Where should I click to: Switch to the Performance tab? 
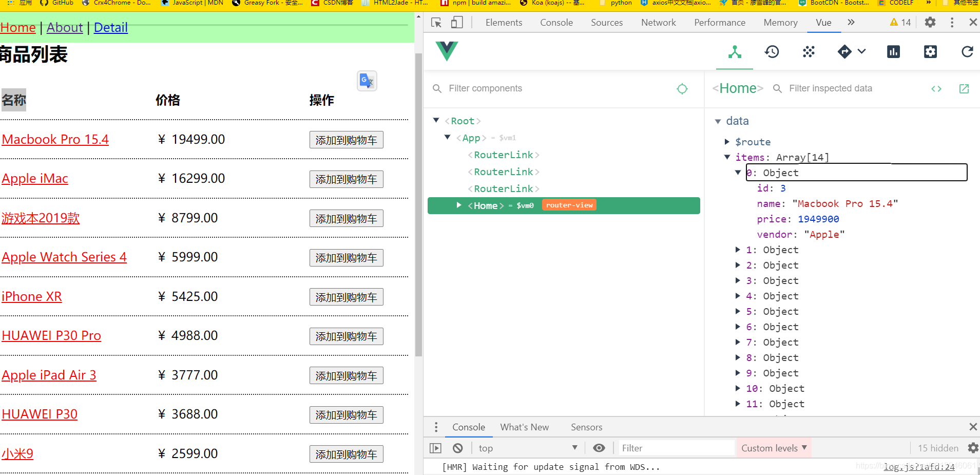[720, 23]
